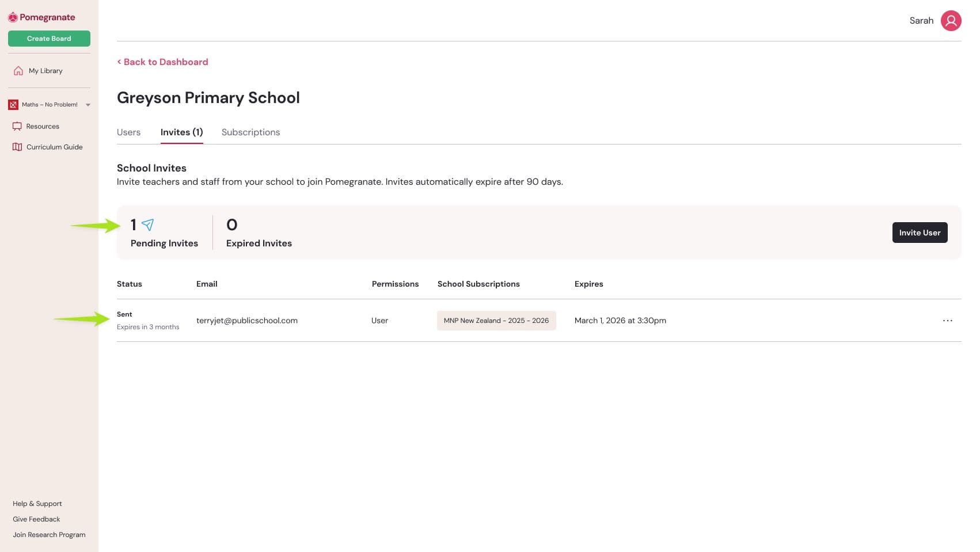Screen dimensions: 980x552
Task: Expand the Maths – No Problem! dropdown arrow
Action: [x=88, y=105]
